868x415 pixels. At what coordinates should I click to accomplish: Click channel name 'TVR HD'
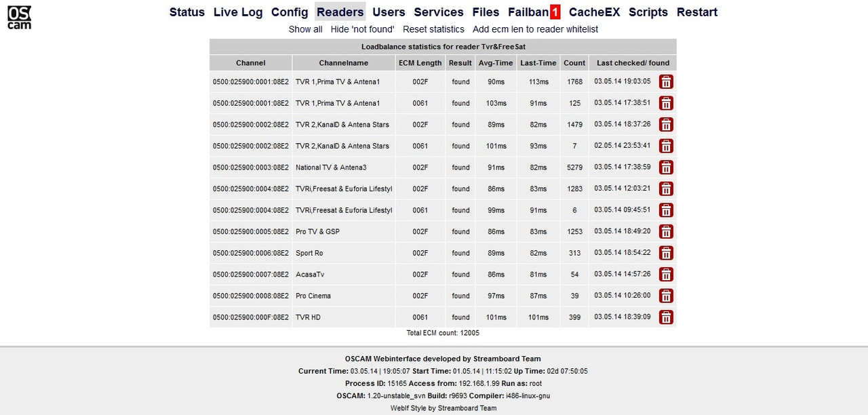(x=308, y=317)
